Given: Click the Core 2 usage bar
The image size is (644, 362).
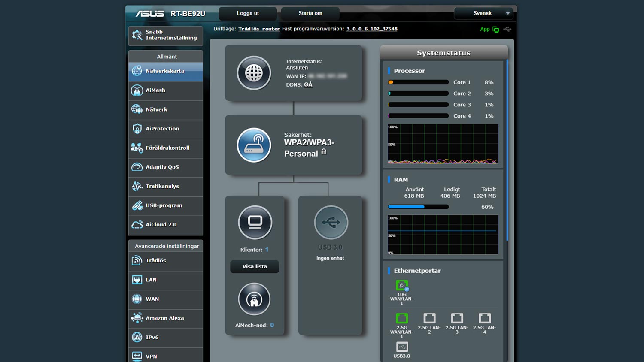Looking at the screenshot, I should pyautogui.click(x=418, y=94).
